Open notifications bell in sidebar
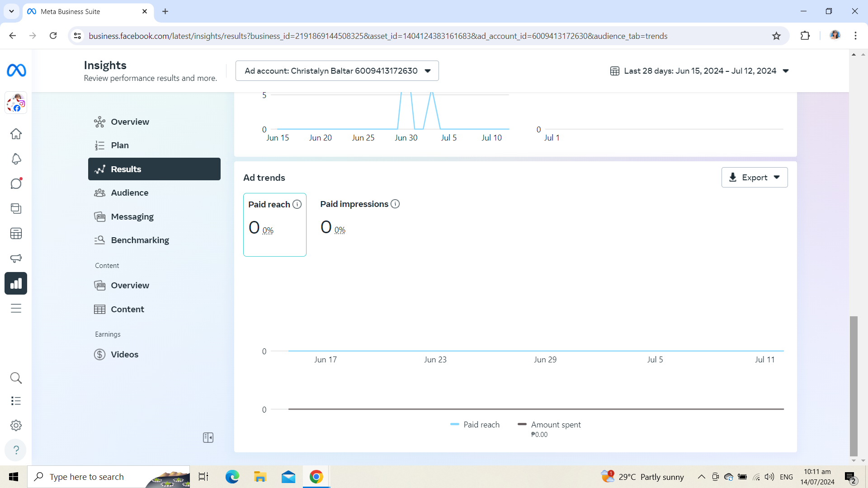This screenshot has width=868, height=488. point(16,159)
